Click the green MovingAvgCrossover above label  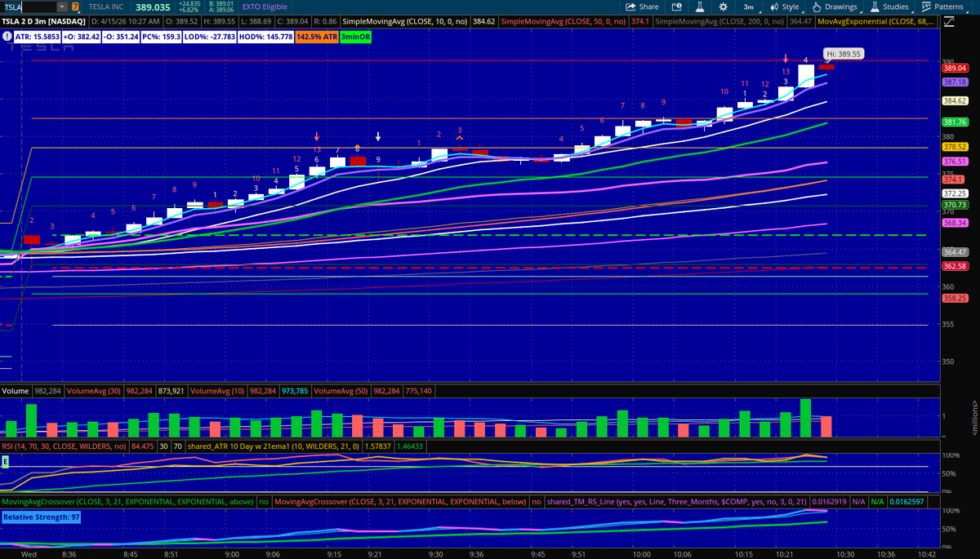(127, 502)
